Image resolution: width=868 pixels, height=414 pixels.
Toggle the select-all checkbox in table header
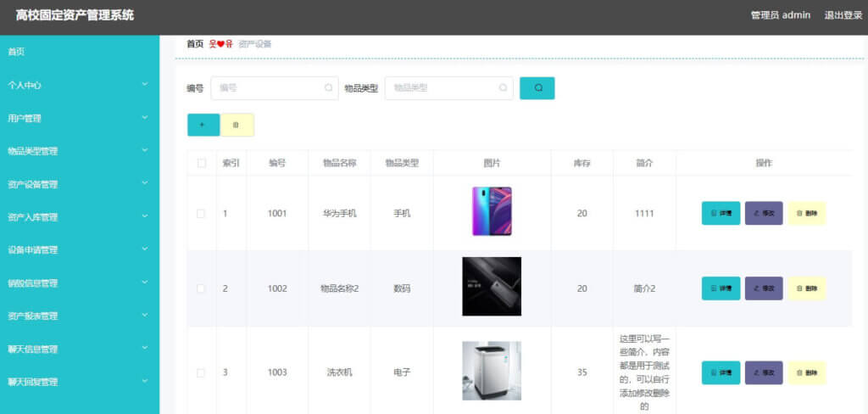click(x=202, y=163)
